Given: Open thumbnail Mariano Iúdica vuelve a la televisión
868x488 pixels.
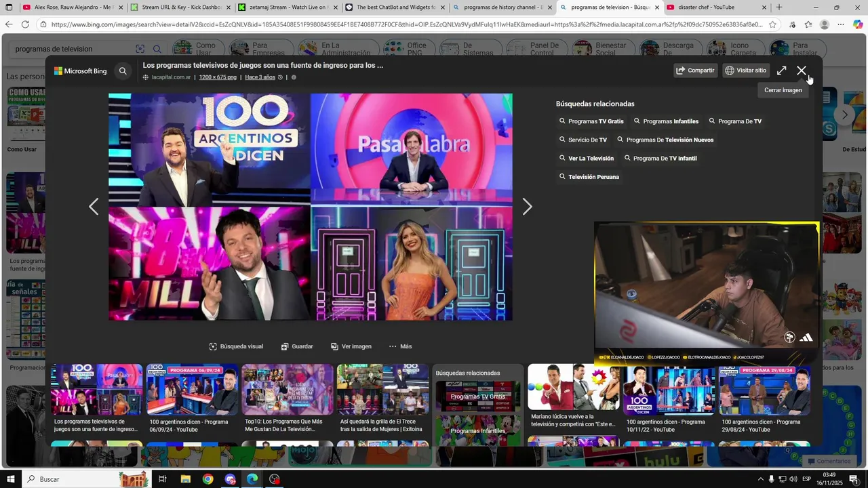Looking at the screenshot, I should click(x=574, y=387).
